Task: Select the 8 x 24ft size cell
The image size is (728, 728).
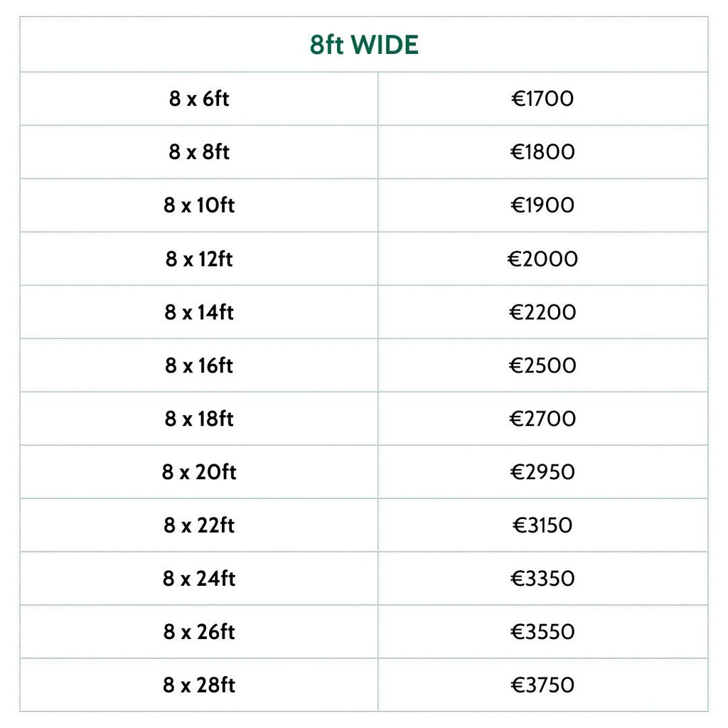Action: pyautogui.click(x=199, y=579)
